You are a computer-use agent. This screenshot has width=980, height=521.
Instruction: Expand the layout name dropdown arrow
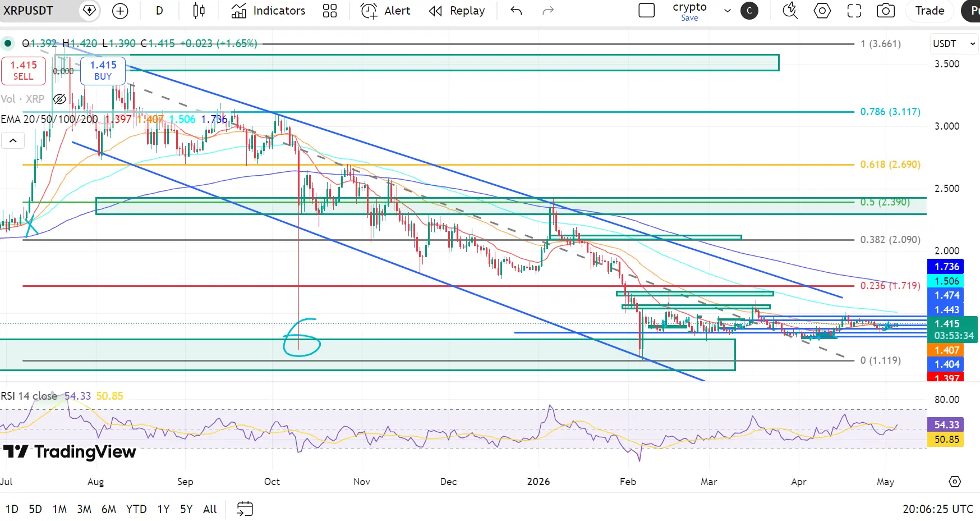click(728, 11)
